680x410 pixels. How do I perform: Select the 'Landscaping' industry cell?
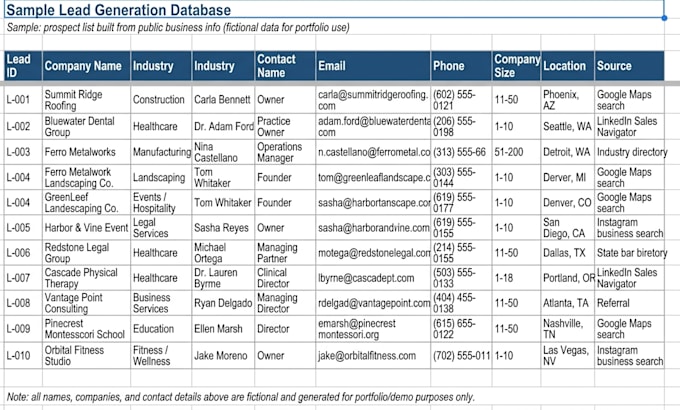161,177
